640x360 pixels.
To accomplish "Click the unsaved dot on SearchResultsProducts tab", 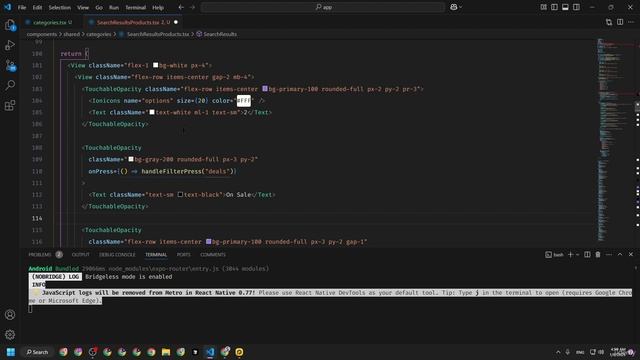I will [x=176, y=22].
